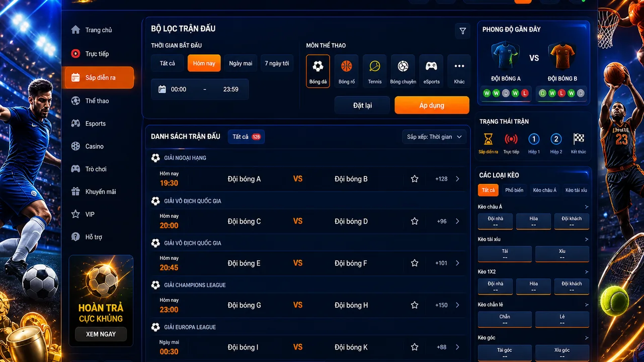Choose the eSports controller icon
Image resolution: width=644 pixels, height=362 pixels.
point(431,71)
